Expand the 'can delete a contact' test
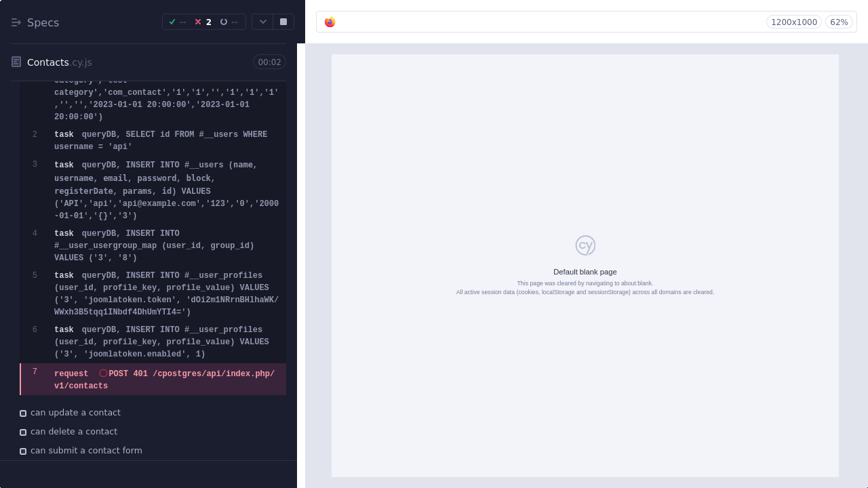868x488 pixels. coord(74,432)
